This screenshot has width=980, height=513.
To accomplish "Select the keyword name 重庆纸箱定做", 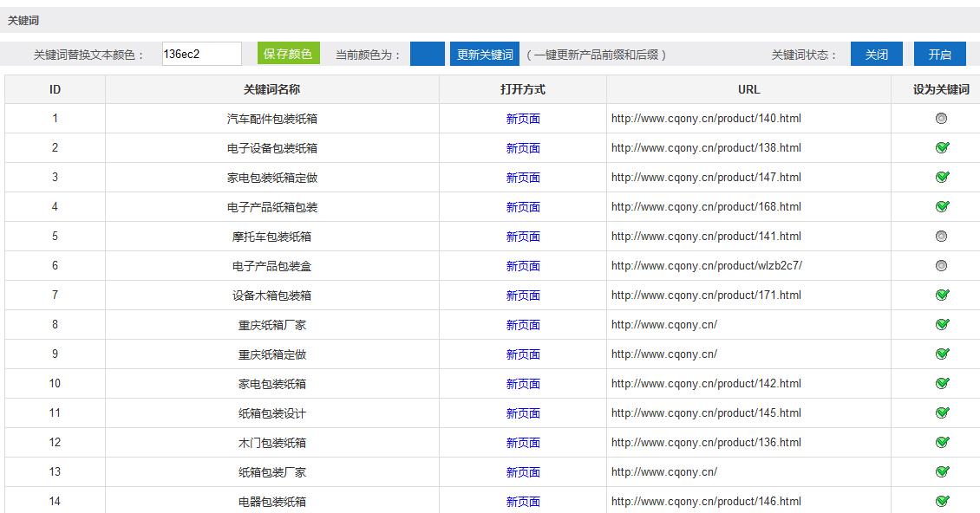I will (271, 354).
